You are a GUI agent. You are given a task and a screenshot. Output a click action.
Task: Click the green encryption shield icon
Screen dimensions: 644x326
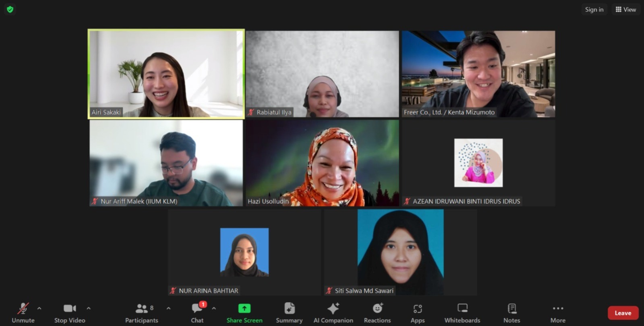point(10,9)
